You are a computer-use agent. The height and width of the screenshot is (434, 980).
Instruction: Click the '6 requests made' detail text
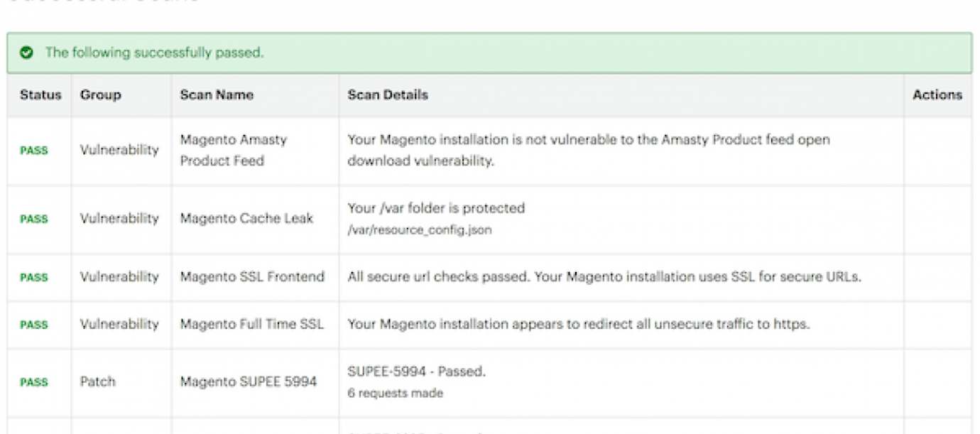point(396,393)
